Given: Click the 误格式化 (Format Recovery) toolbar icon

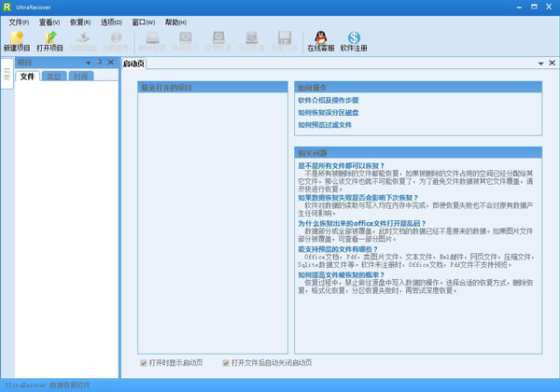Looking at the screenshot, I should pos(186,41).
